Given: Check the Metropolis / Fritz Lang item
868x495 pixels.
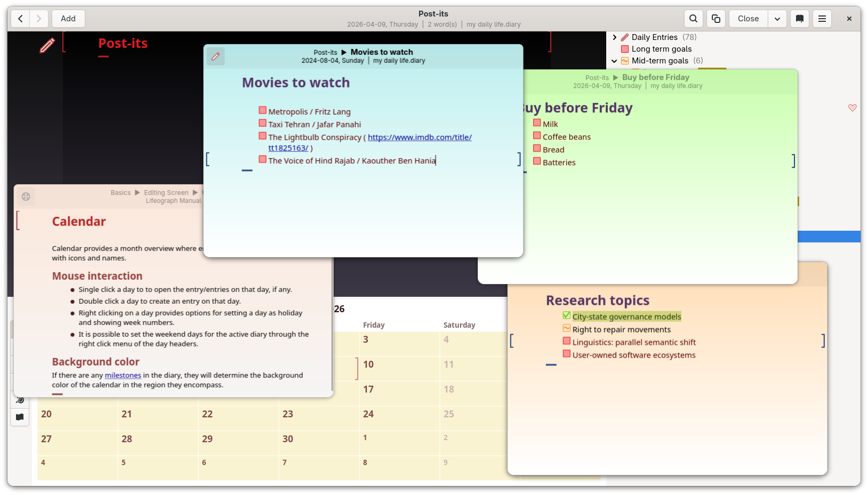Looking at the screenshot, I should pyautogui.click(x=262, y=110).
